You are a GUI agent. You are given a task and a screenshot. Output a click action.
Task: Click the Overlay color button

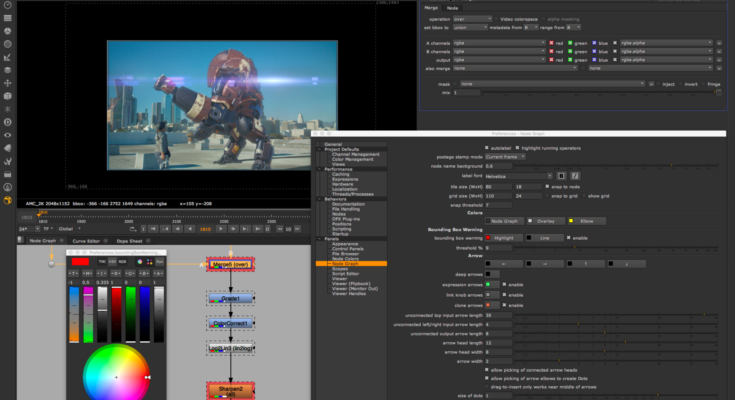pos(545,221)
